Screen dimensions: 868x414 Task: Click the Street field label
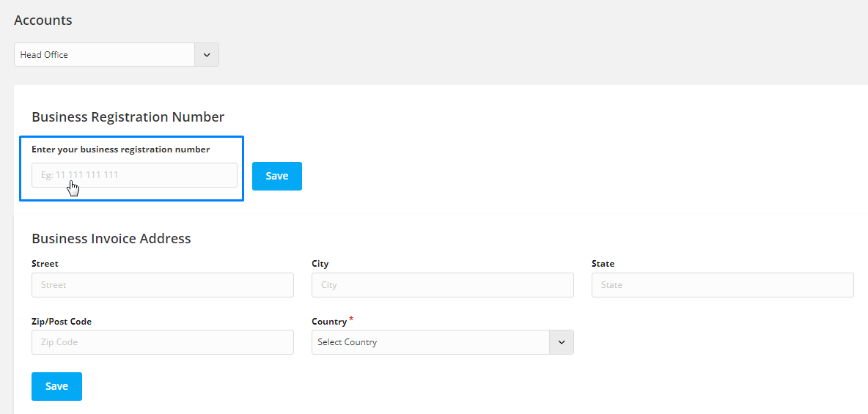click(x=45, y=264)
